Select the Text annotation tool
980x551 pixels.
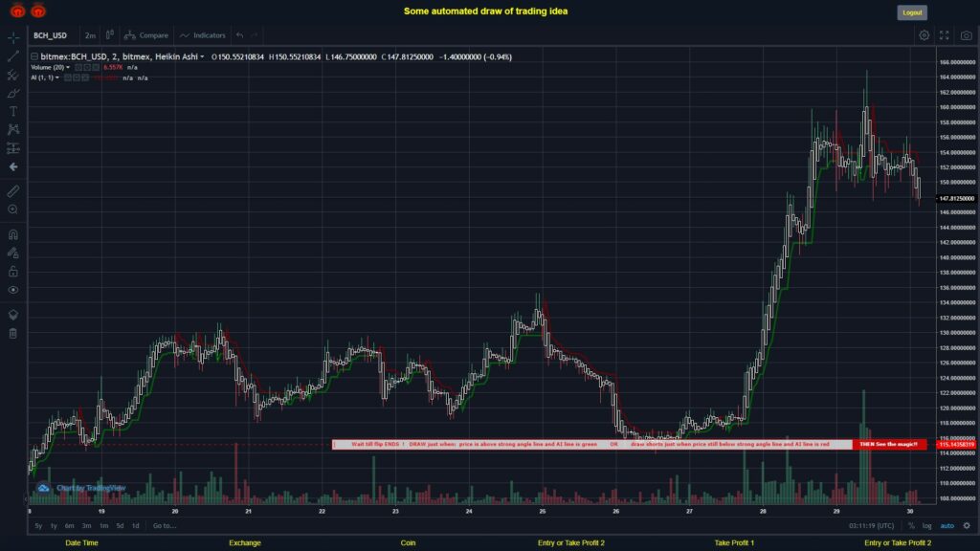[12, 112]
